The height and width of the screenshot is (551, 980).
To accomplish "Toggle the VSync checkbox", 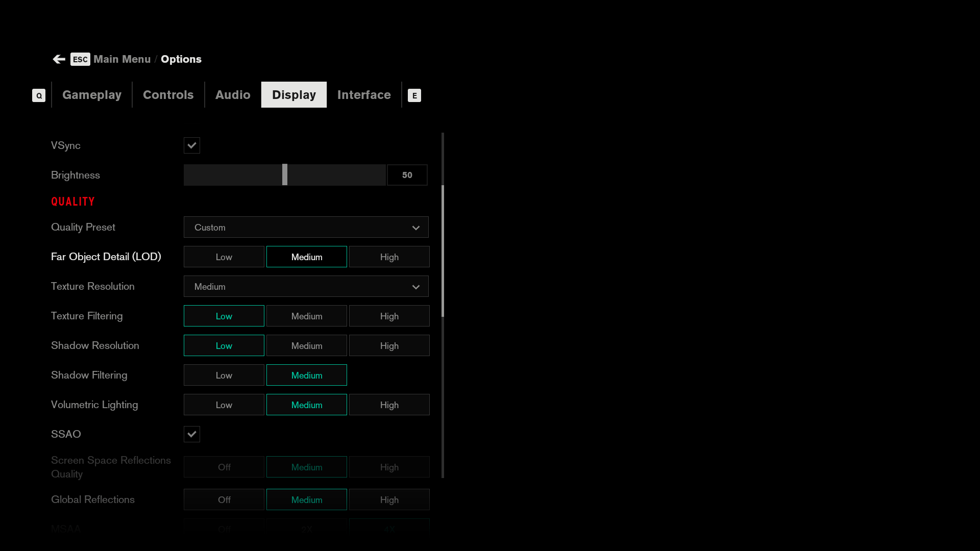I will point(192,145).
